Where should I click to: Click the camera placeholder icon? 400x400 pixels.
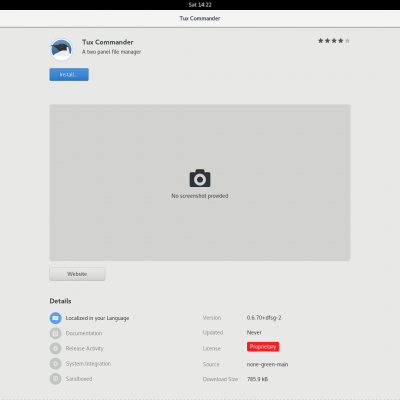[200, 178]
